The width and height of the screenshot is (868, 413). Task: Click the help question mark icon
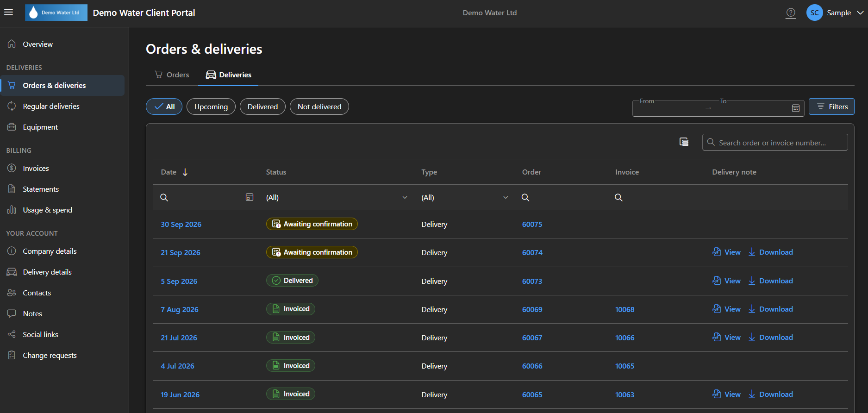point(791,13)
